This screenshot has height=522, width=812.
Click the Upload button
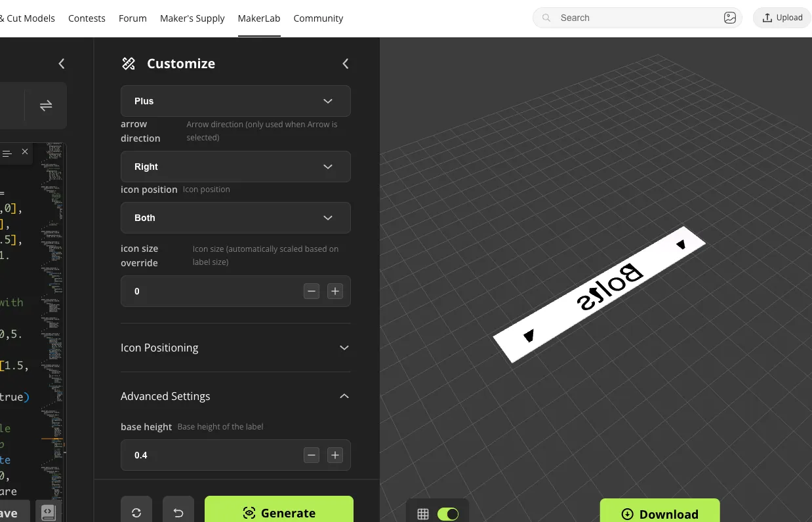782,18
